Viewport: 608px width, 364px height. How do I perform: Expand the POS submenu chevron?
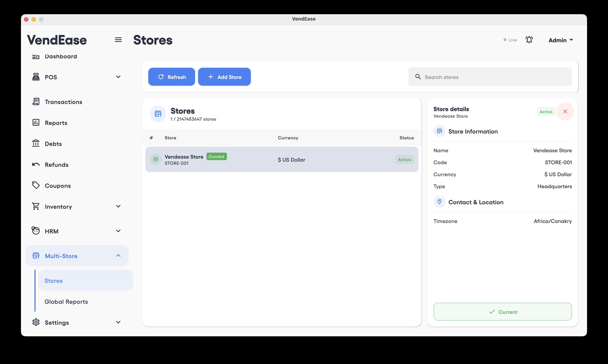click(118, 77)
